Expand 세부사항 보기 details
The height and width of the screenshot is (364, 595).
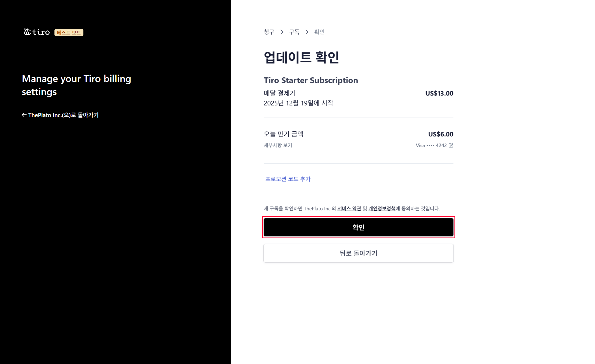[x=278, y=145]
